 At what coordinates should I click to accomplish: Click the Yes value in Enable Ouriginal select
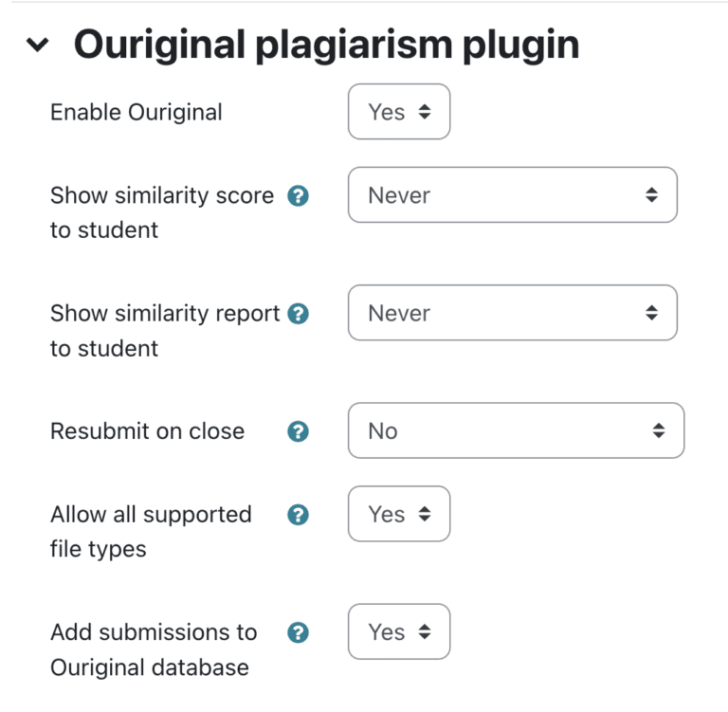click(387, 112)
